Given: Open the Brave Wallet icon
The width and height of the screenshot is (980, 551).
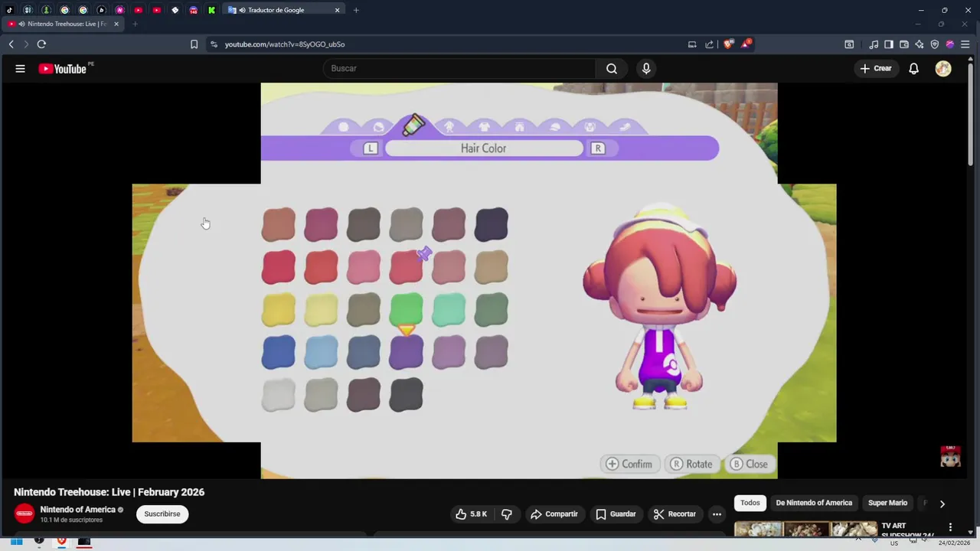Looking at the screenshot, I should click(904, 44).
